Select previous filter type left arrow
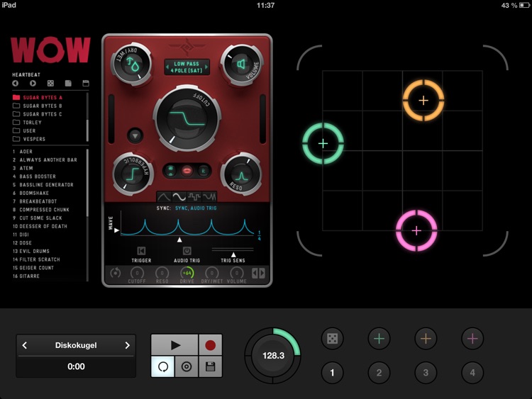Viewport: 532px width, 399px height. tap(167, 67)
